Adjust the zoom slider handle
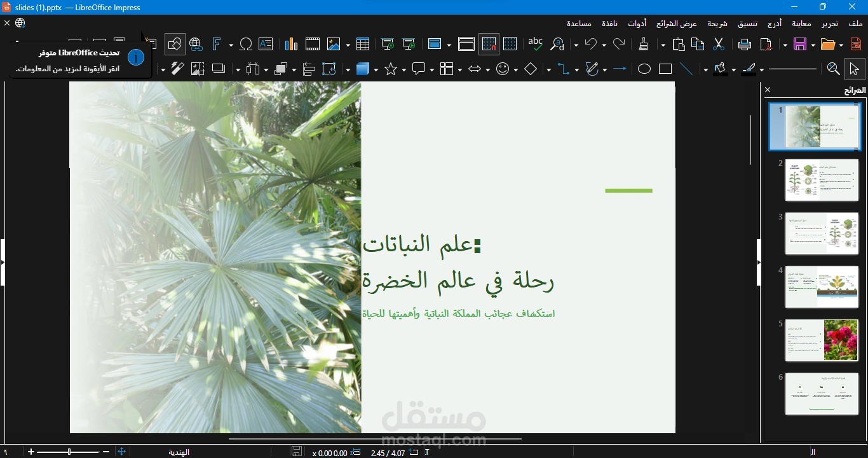This screenshot has width=868, height=458. [69, 452]
